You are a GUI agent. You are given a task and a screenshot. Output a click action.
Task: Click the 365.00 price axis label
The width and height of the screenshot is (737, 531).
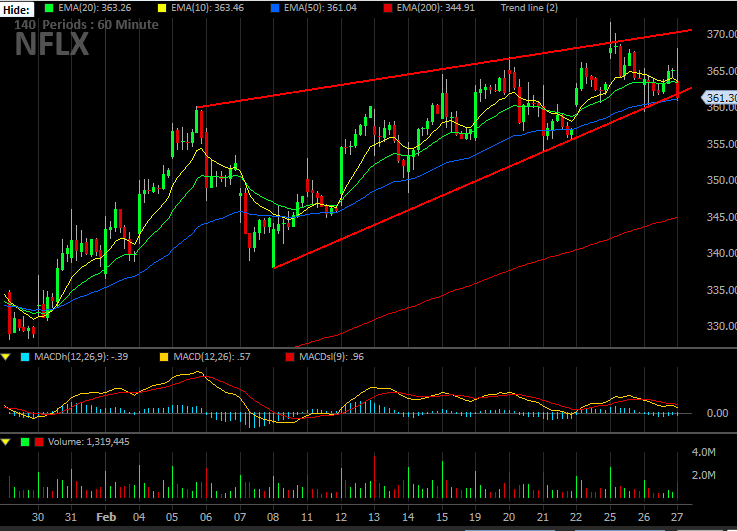pyautogui.click(x=721, y=71)
